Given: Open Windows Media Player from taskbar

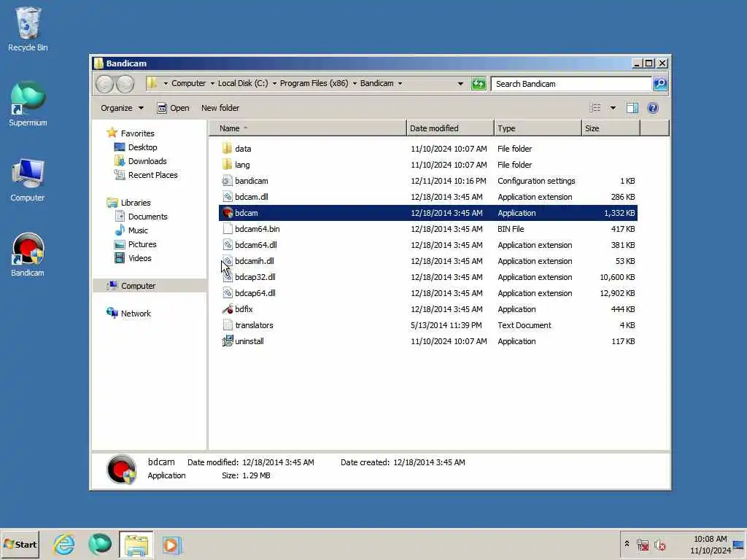Looking at the screenshot, I should [171, 545].
